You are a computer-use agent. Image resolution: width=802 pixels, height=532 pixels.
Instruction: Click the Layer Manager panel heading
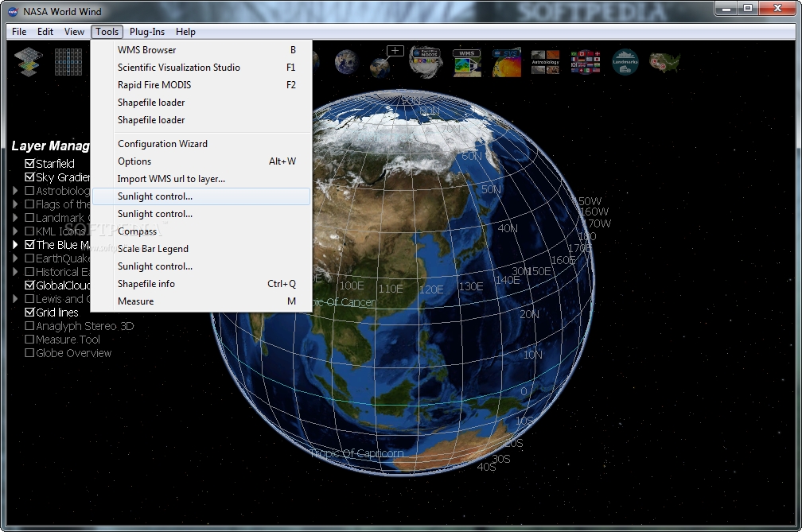pyautogui.click(x=51, y=146)
